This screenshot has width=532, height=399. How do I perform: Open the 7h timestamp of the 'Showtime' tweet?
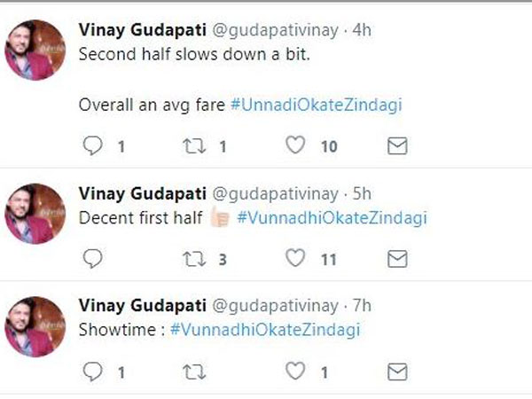362,306
